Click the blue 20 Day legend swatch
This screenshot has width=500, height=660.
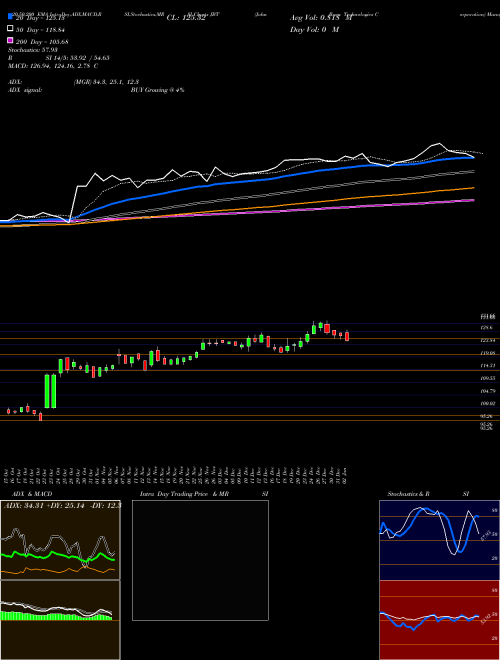(x=10, y=16)
